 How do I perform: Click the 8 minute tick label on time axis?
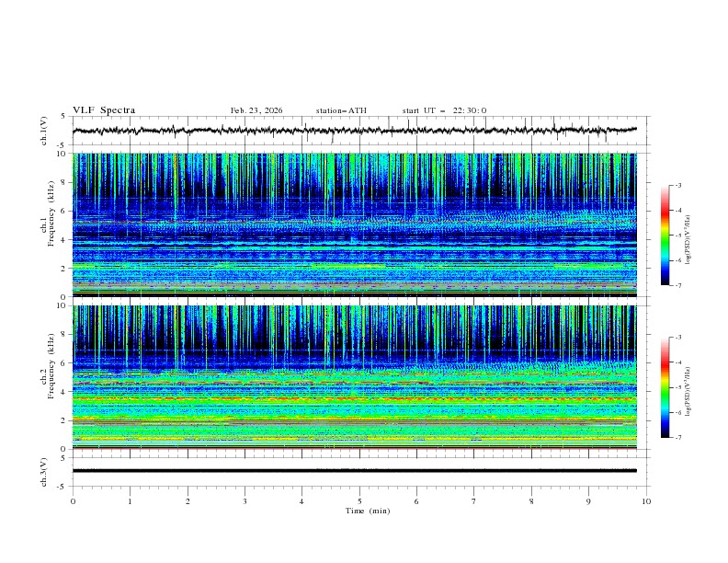click(531, 501)
